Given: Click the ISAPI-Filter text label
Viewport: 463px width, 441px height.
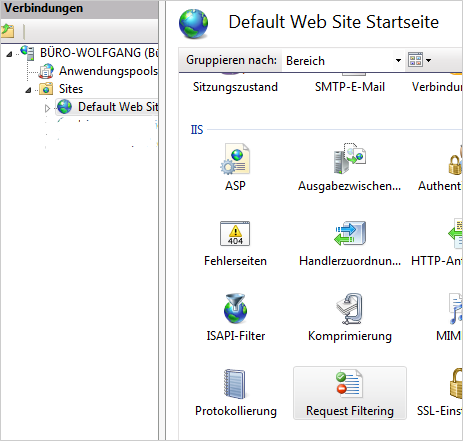Looking at the screenshot, I should coord(236,336).
